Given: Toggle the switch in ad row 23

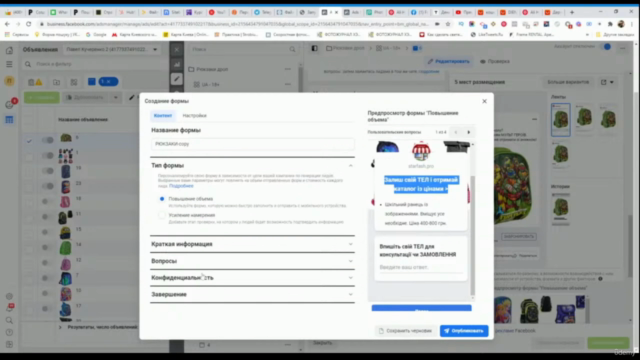Looking at the screenshot, I should click(x=47, y=186).
